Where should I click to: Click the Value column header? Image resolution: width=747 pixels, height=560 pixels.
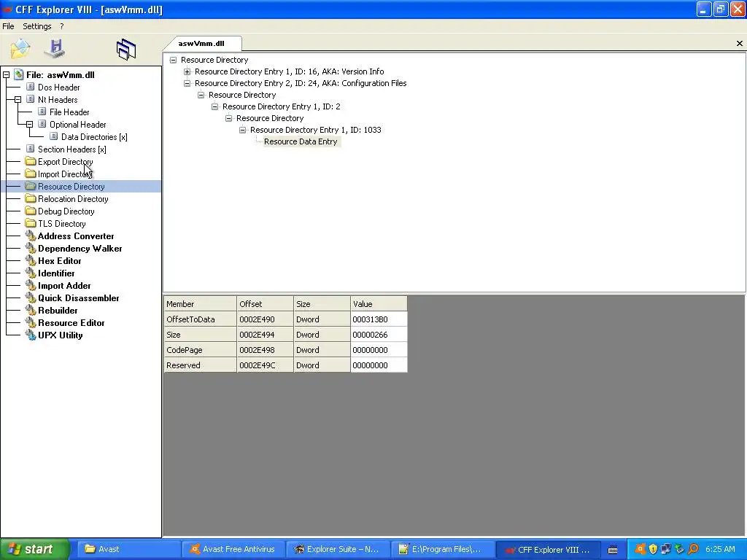coord(379,304)
